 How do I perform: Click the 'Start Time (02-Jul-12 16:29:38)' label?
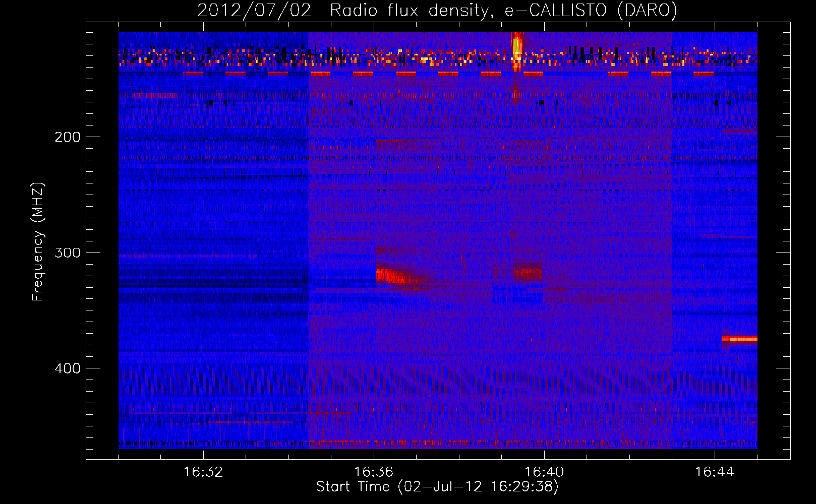437,487
